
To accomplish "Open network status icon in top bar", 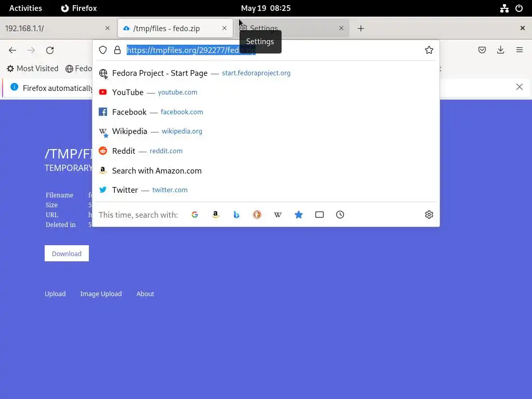I will coord(504,8).
